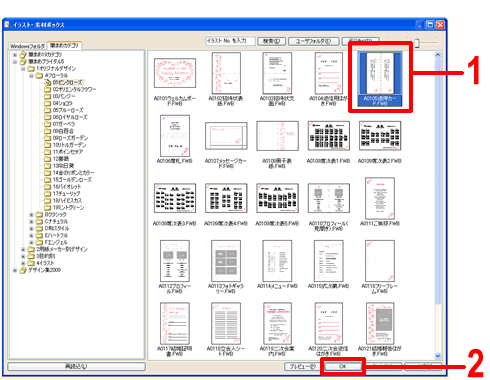Open the 05 ブルーローズ folder icon
This screenshot has height=380, width=490.
(x=48, y=110)
